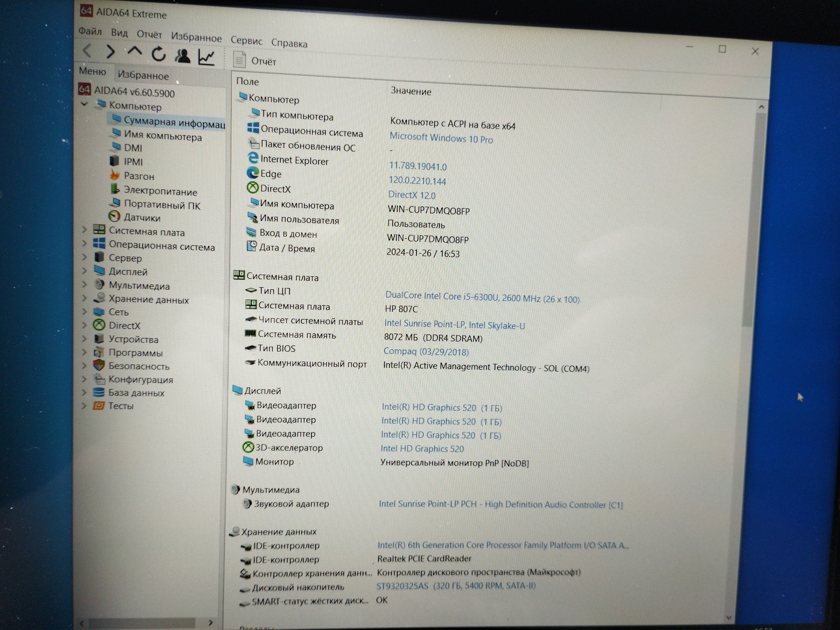This screenshot has width=840, height=630.
Task: Select the Разгон flame icon
Action: 115,175
